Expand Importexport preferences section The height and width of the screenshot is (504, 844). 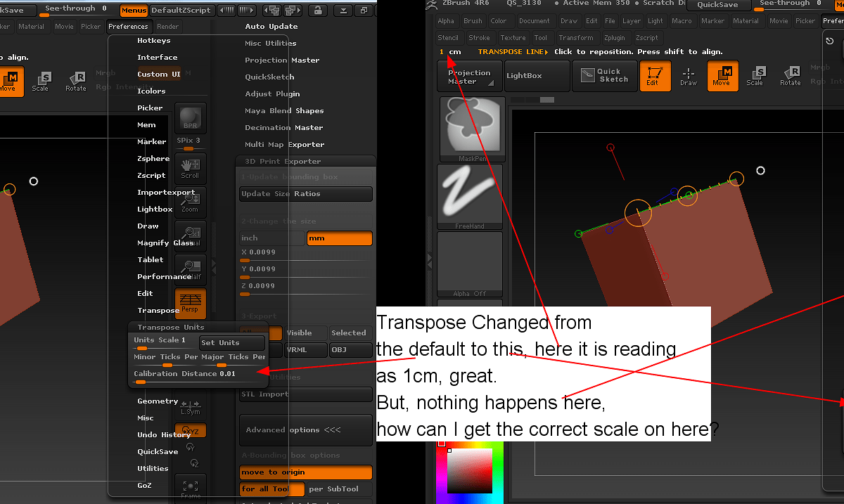coord(166,193)
